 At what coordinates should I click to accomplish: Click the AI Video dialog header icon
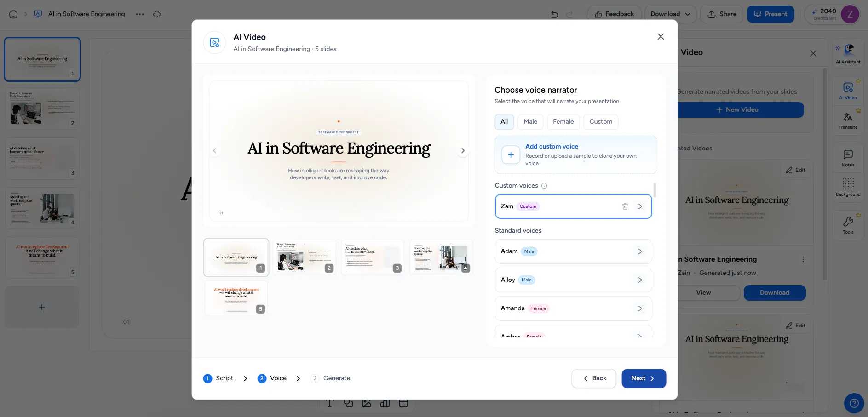[214, 43]
